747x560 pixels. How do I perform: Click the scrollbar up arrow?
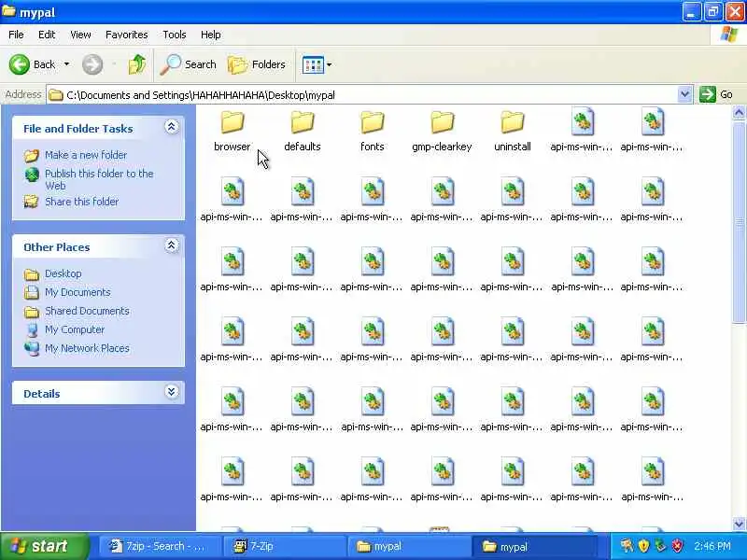739,113
